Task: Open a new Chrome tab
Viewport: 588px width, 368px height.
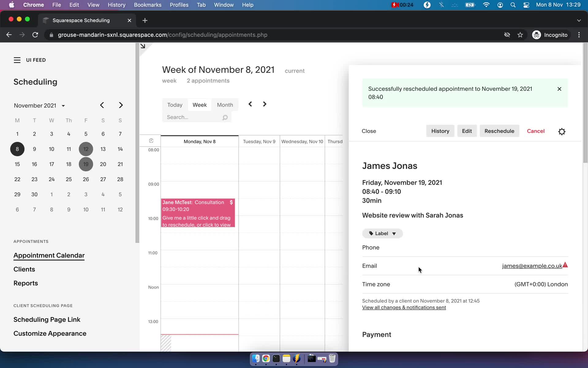Action: [145, 20]
